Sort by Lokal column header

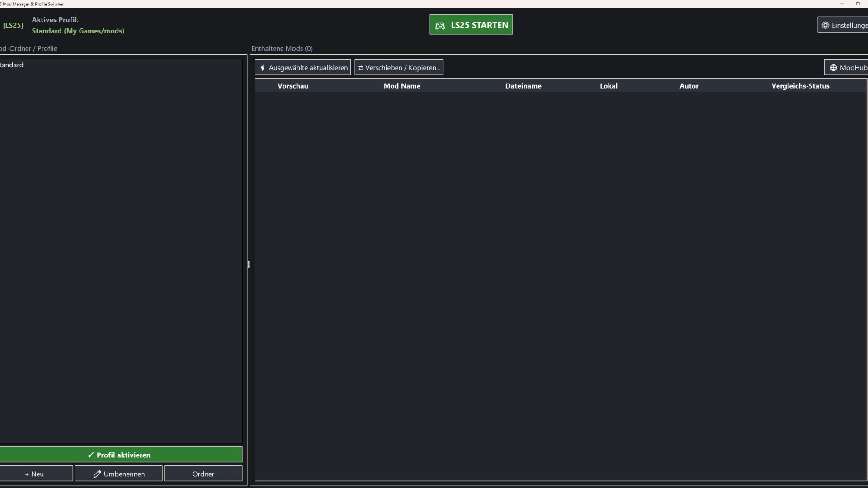click(609, 86)
